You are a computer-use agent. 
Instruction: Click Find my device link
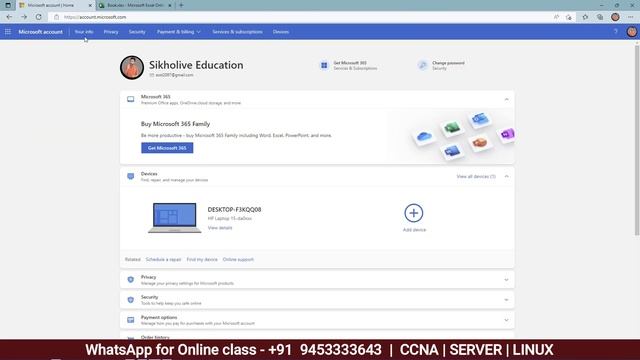202,260
